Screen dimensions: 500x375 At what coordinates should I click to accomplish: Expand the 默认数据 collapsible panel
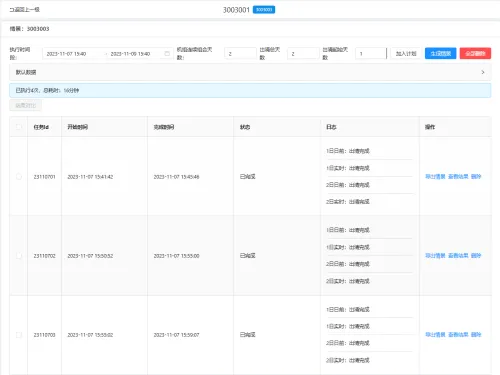250,72
